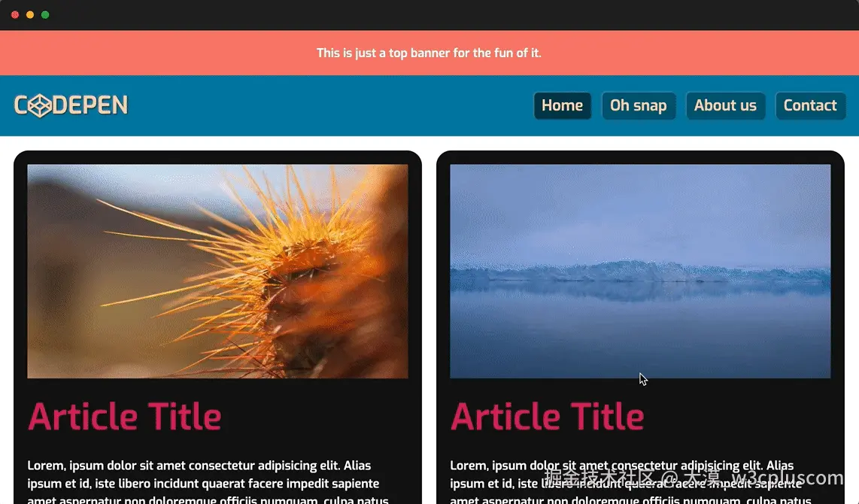Open the Contact nav button
The image size is (859, 504).
tap(810, 105)
